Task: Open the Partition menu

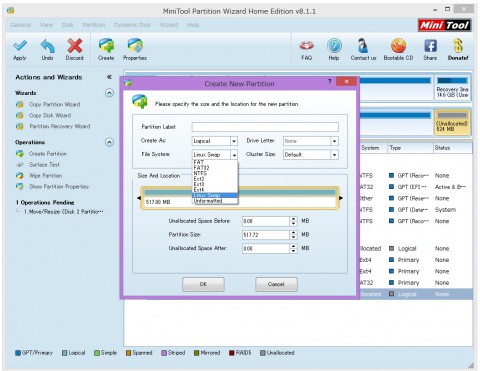Action: [94, 25]
